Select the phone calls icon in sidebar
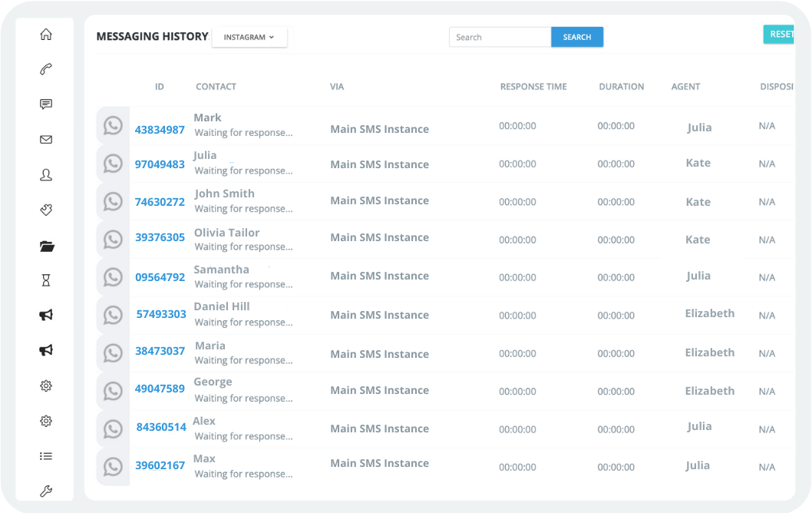 (45, 69)
